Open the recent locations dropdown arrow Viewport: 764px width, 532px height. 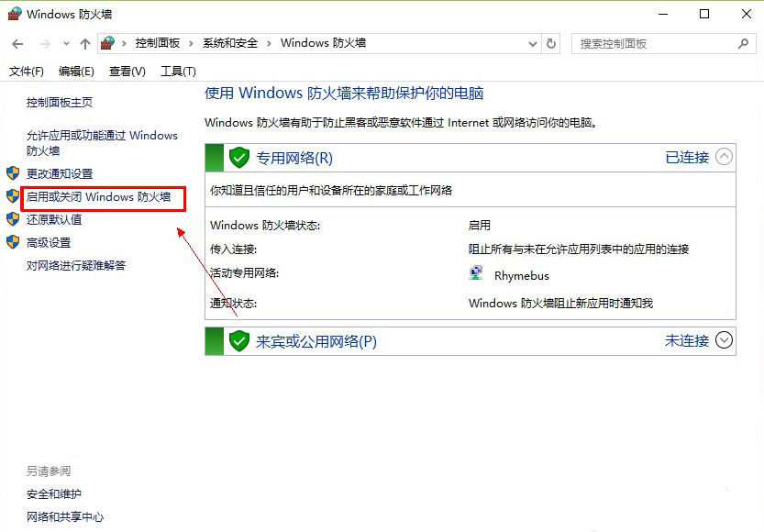click(x=66, y=44)
